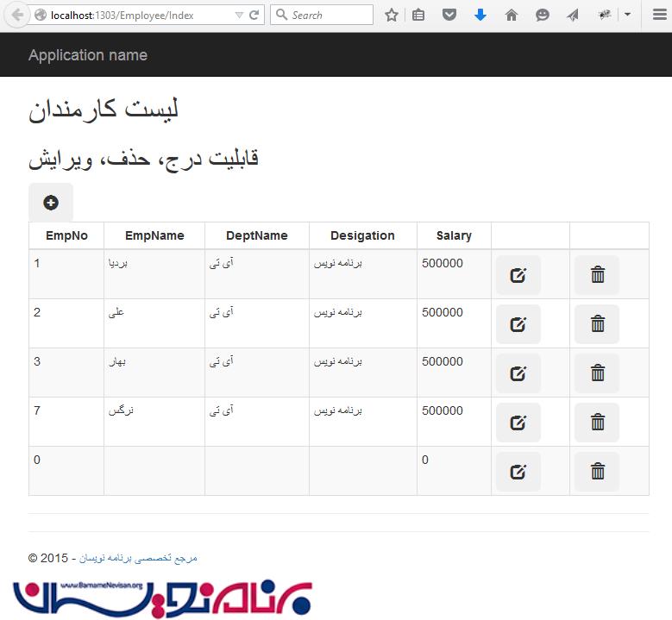
Task: Edit employee number 1 record
Action: click(518, 275)
